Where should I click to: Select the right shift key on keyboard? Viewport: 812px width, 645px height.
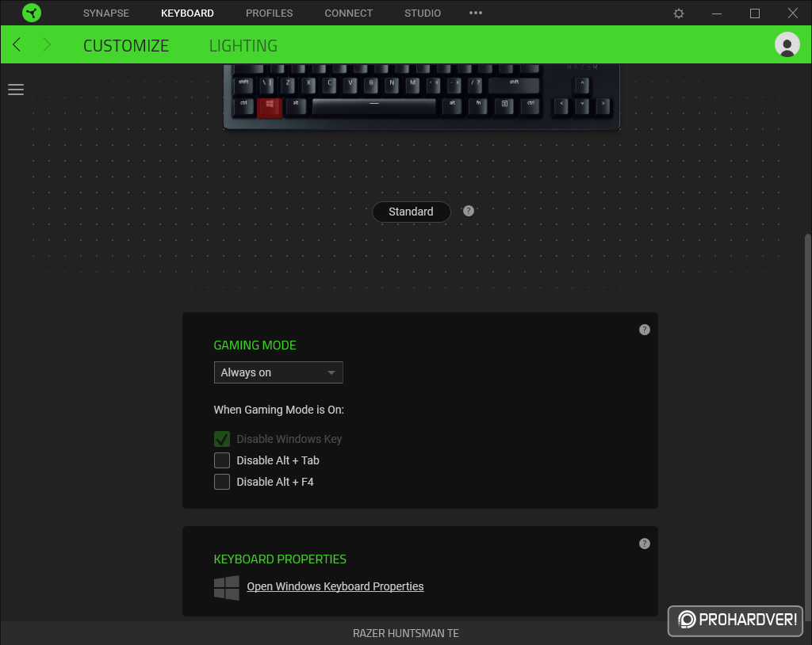[x=514, y=85]
